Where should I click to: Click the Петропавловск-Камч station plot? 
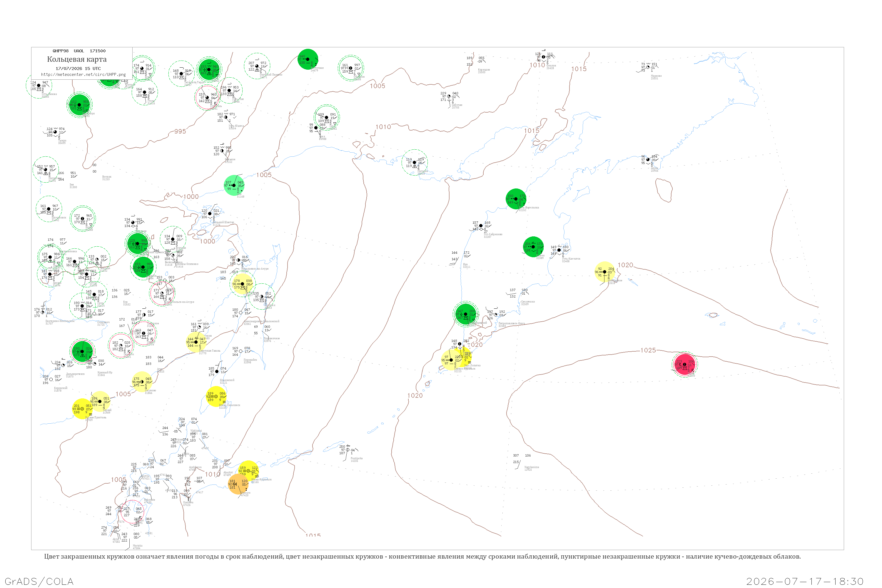tap(496, 315)
